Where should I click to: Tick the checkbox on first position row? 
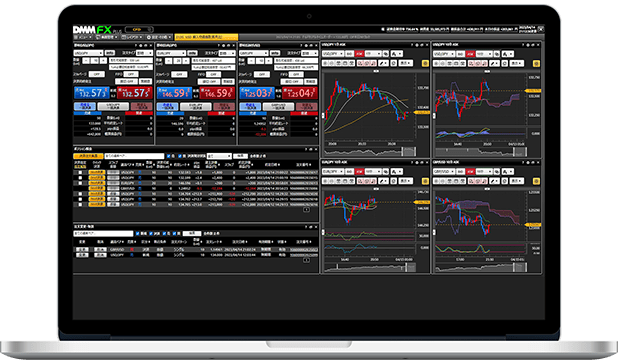point(80,173)
